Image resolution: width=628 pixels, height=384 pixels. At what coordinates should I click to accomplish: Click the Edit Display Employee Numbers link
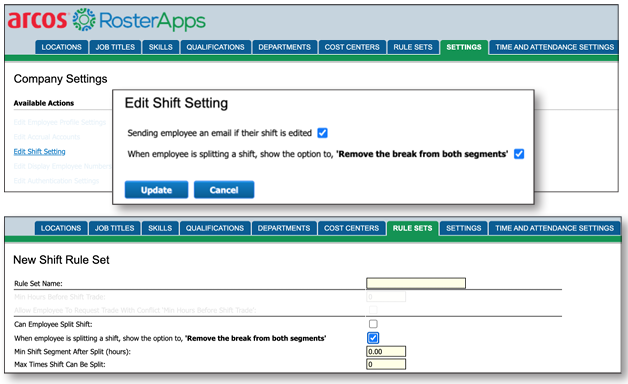(62, 166)
